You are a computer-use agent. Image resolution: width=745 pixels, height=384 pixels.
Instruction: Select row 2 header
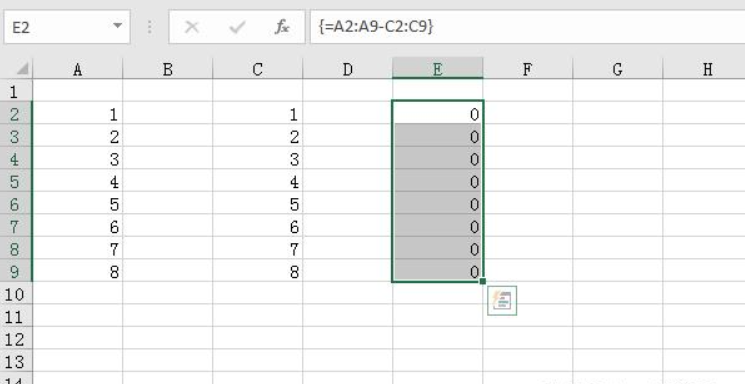[x=16, y=114]
